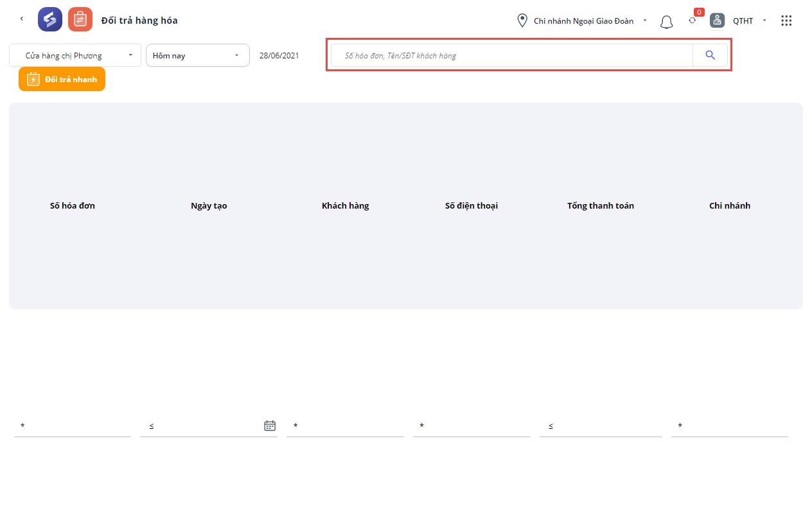This screenshot has width=812, height=518.
Task: Open the notifications bell
Action: (666, 22)
